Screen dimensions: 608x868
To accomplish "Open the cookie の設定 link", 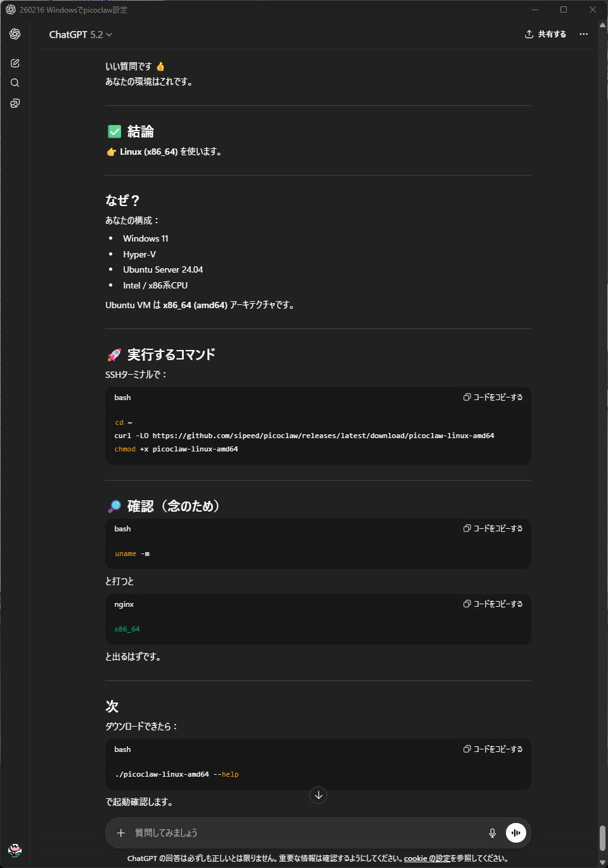I will (427, 858).
